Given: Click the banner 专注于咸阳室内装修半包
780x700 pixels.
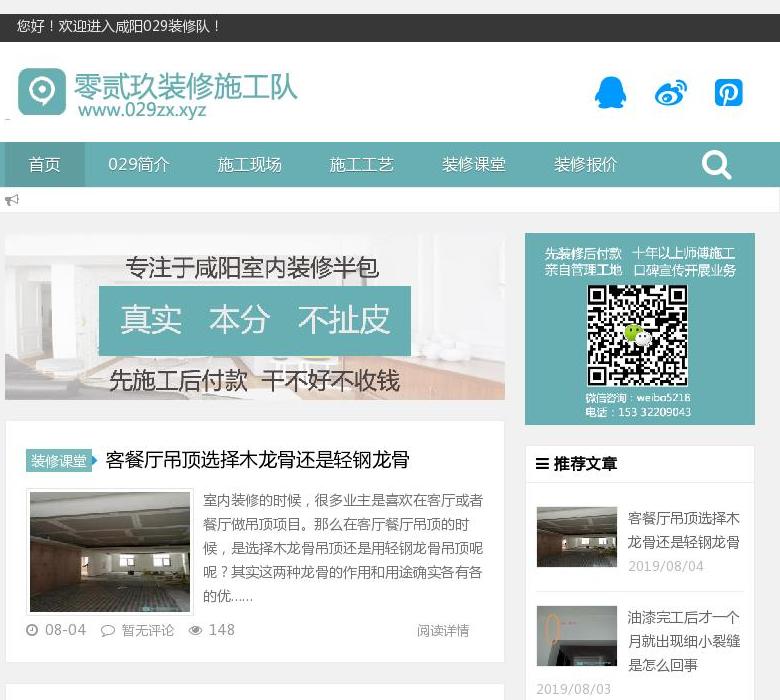Looking at the screenshot, I should click(252, 268).
